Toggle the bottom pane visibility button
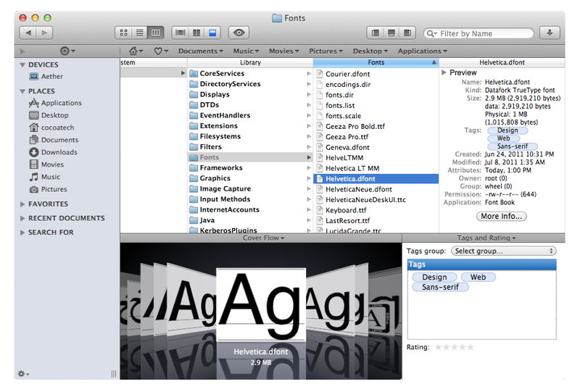 [x=391, y=33]
